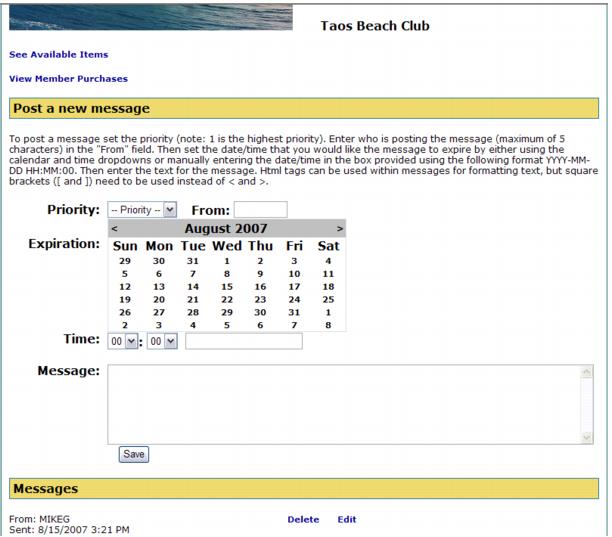The width and height of the screenshot is (612, 537).
Task: Select August 15 in the calendar
Action: pos(226,285)
